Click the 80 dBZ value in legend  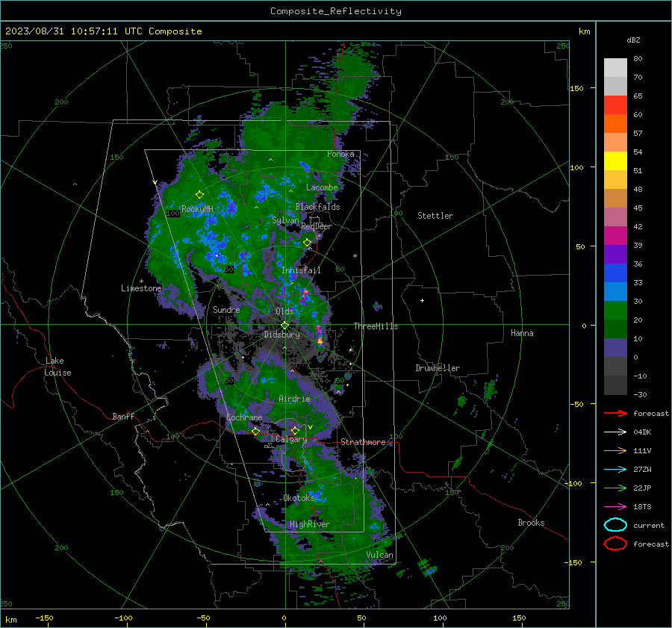(x=638, y=59)
